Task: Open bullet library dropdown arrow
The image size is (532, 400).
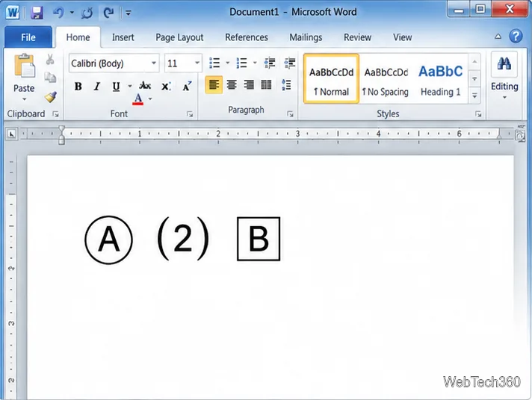Action: (x=227, y=63)
